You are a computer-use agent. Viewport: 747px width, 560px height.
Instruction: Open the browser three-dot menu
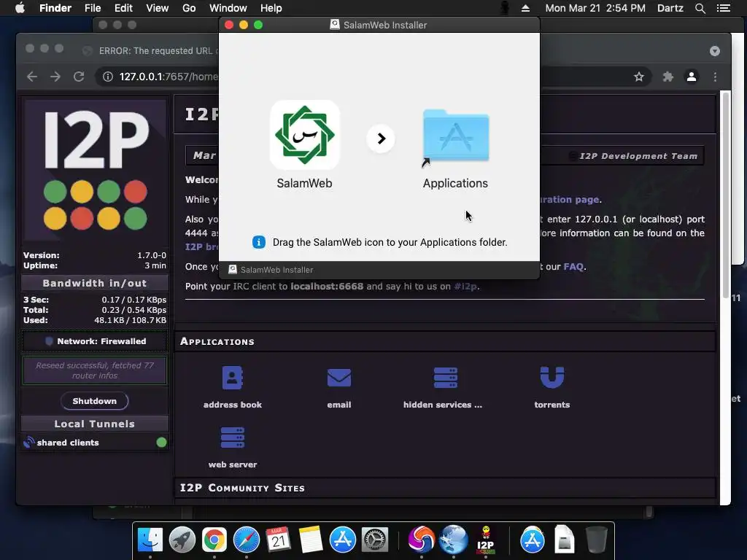pos(715,77)
